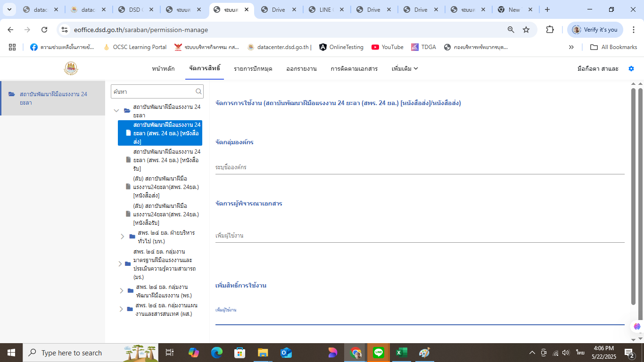Open Task View on the taskbar
The height and width of the screenshot is (362, 644).
pos(170,353)
